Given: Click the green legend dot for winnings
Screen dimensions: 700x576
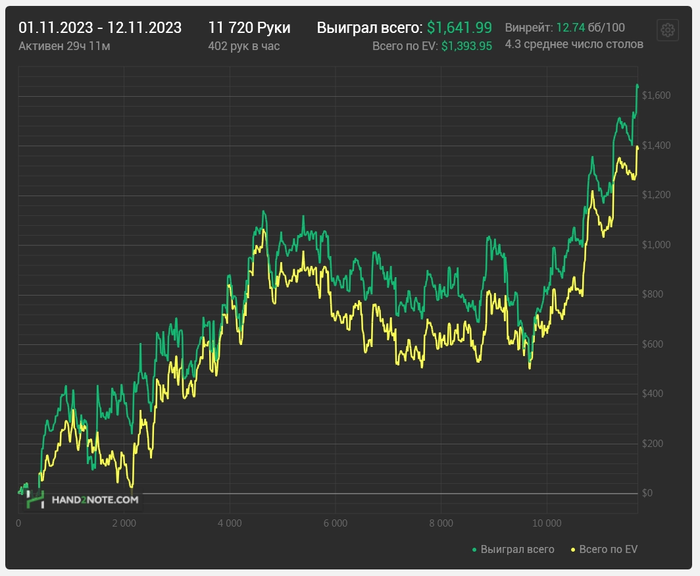Looking at the screenshot, I should (x=474, y=550).
